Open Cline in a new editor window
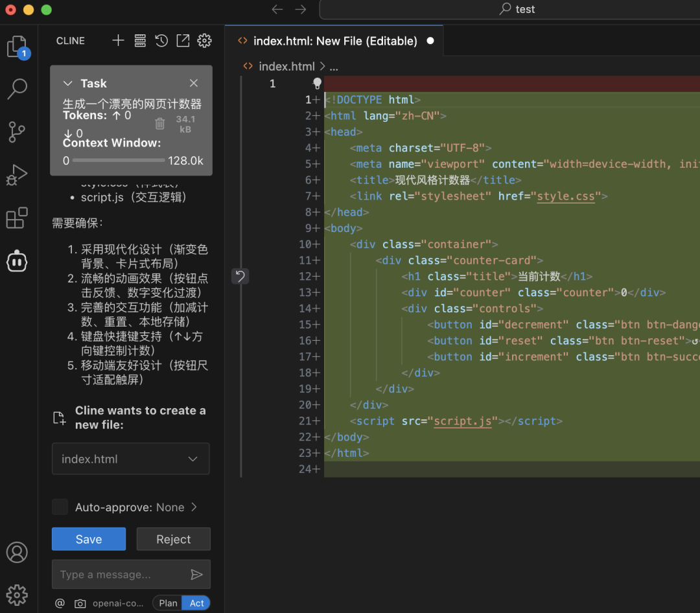700x613 pixels. point(183,40)
